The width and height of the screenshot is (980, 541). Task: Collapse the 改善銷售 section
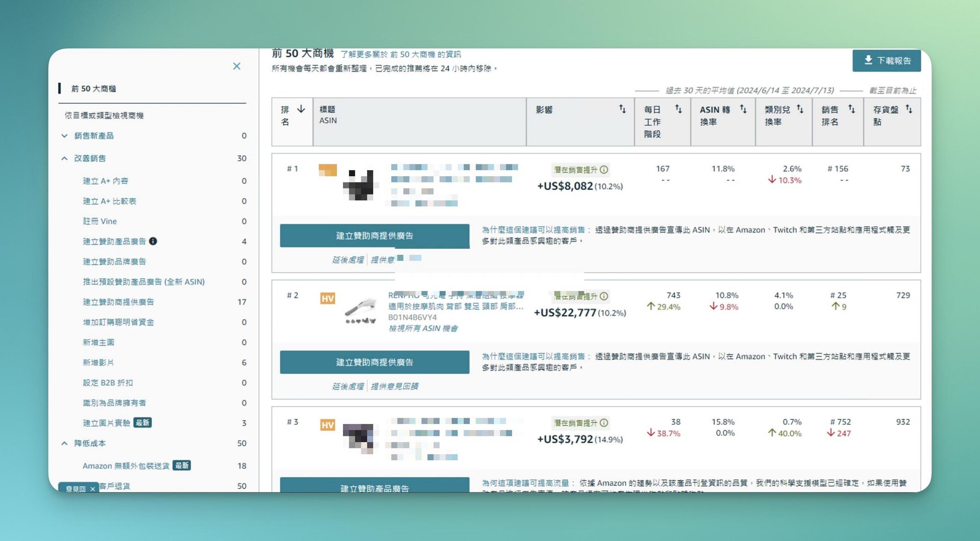(x=64, y=158)
